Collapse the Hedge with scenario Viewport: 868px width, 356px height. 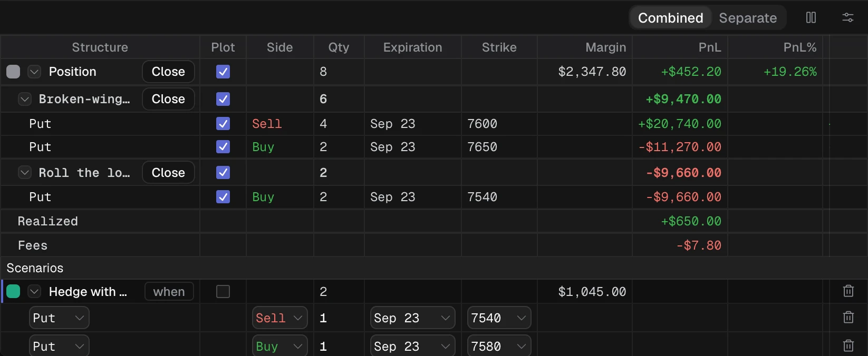coord(34,292)
